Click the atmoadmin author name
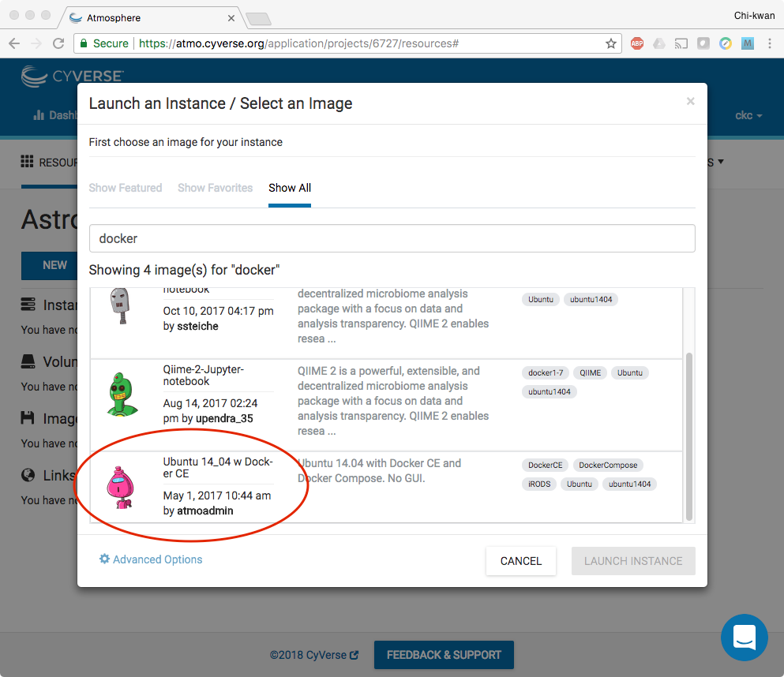The height and width of the screenshot is (677, 784). point(205,511)
